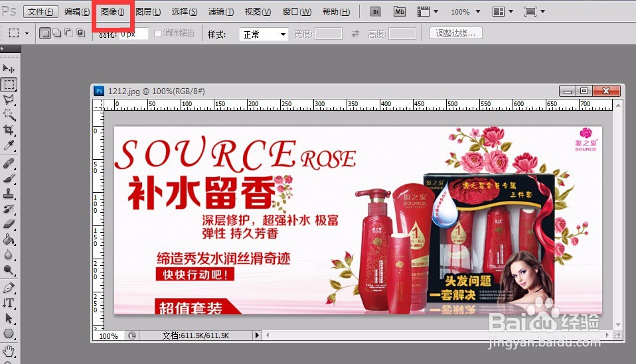Expand status bar info arrow menu
This screenshot has width=636, height=364.
pyautogui.click(x=257, y=335)
